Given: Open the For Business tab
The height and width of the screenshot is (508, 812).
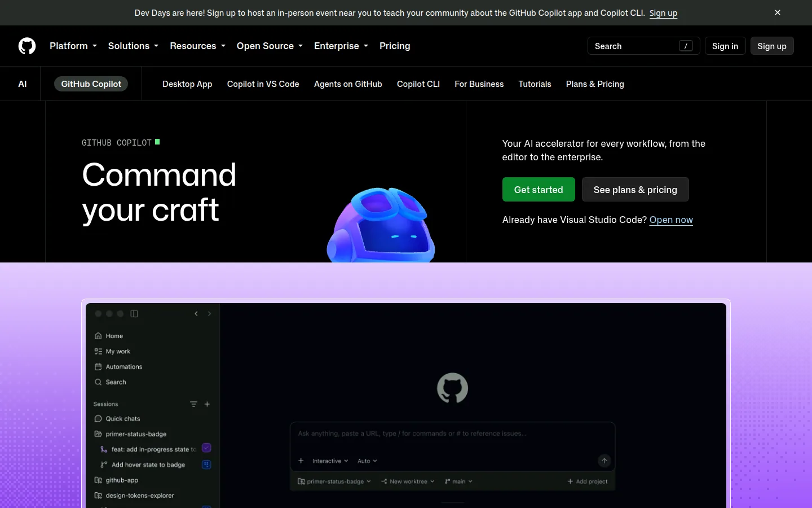Looking at the screenshot, I should coord(479,84).
